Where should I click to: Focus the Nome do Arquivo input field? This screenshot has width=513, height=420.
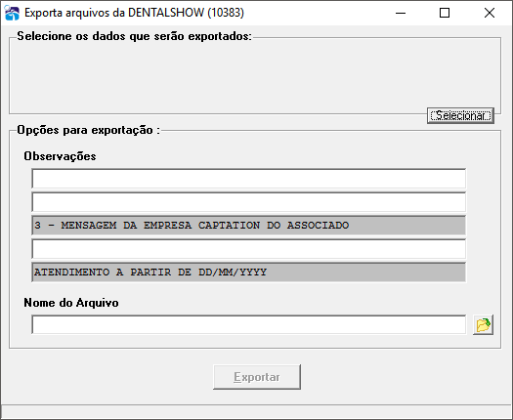pyautogui.click(x=248, y=325)
